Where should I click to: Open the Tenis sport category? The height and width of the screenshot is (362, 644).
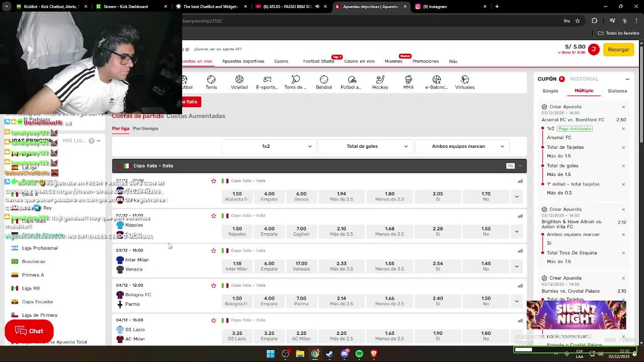pyautogui.click(x=211, y=82)
